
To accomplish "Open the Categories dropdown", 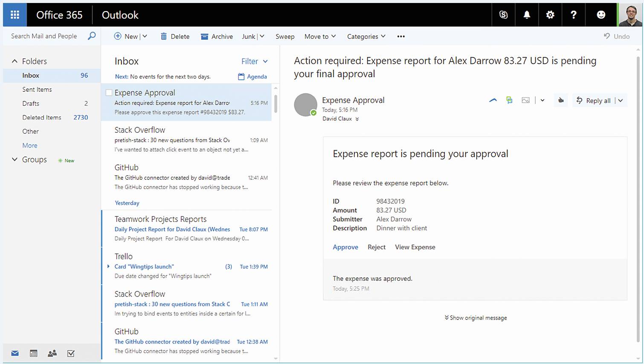I will coord(366,36).
